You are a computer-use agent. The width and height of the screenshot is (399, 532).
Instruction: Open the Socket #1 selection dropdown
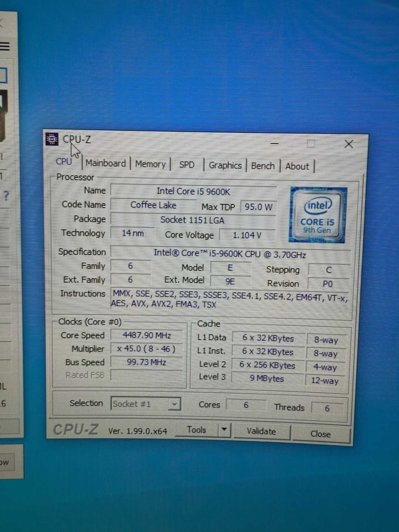pos(145,404)
